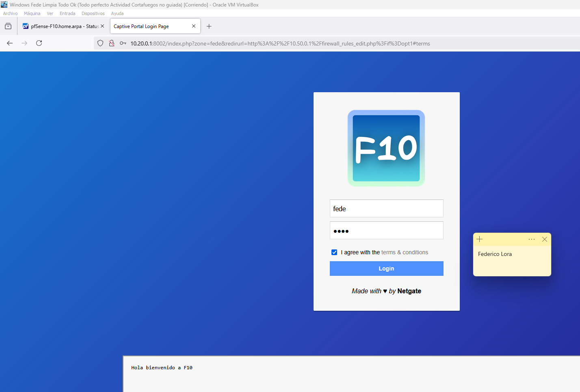The width and height of the screenshot is (580, 392).
Task: Close the pfSense-F10.home.arpa tab
Action: (102, 26)
